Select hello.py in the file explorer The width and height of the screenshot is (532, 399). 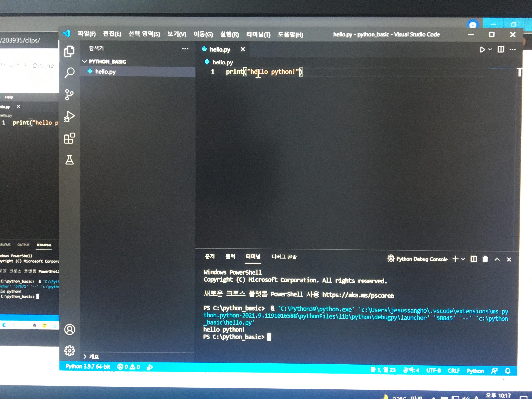click(x=105, y=72)
